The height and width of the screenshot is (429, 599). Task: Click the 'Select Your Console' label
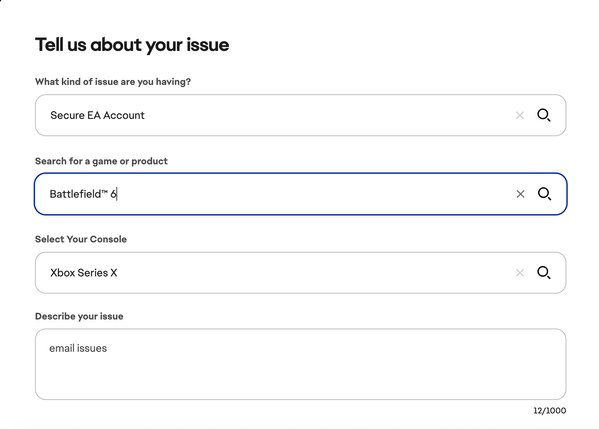tap(81, 239)
